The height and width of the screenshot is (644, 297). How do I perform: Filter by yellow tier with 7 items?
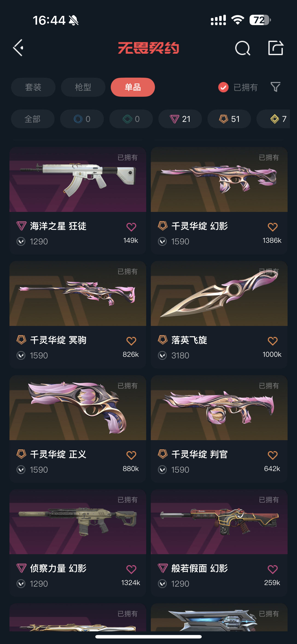[273, 119]
